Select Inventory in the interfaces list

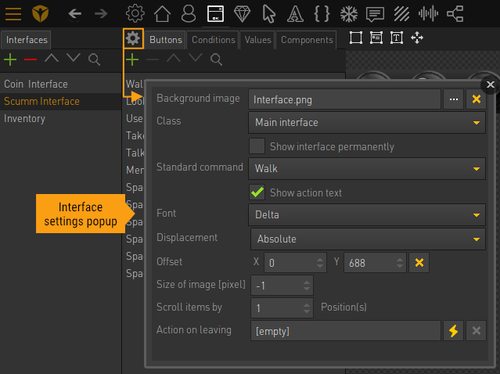point(60,119)
